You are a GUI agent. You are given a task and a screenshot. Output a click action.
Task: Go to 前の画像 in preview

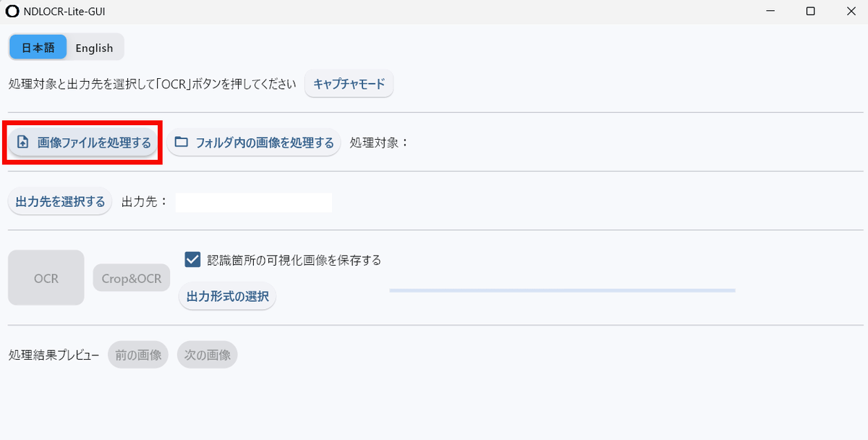(x=138, y=355)
